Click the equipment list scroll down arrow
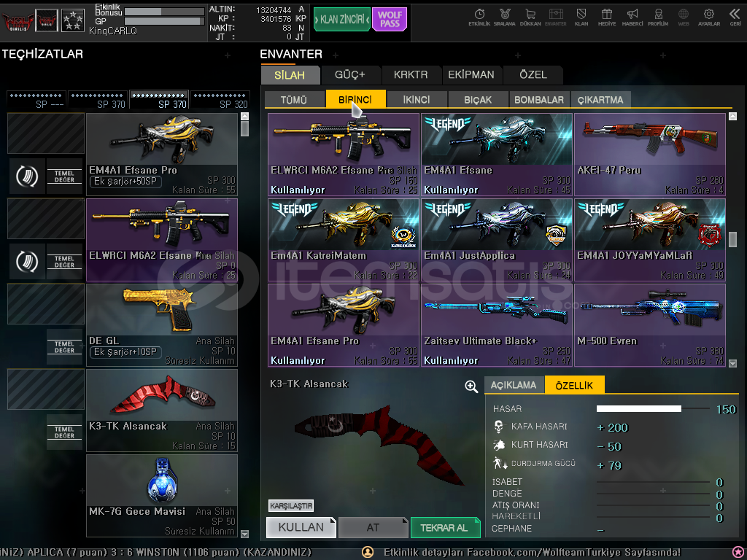747x560 pixels. coord(244,534)
